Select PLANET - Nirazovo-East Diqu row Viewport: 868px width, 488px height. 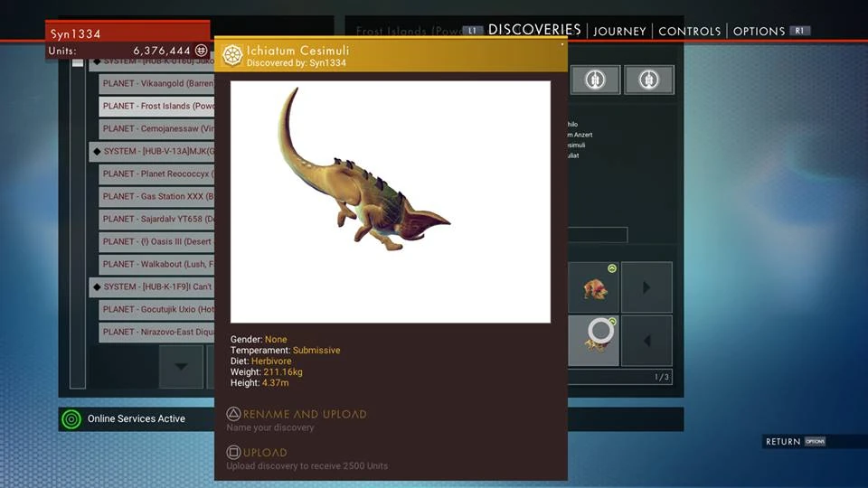coord(156,333)
